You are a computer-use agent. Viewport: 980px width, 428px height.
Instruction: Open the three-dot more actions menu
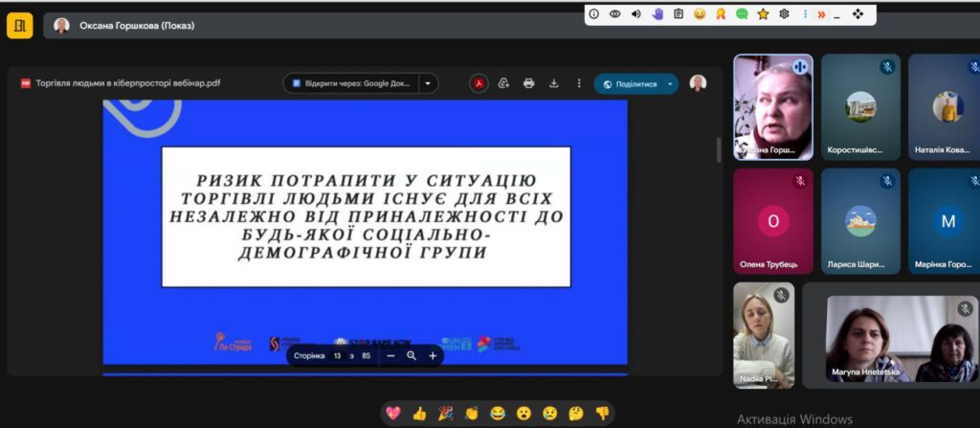pyautogui.click(x=579, y=83)
